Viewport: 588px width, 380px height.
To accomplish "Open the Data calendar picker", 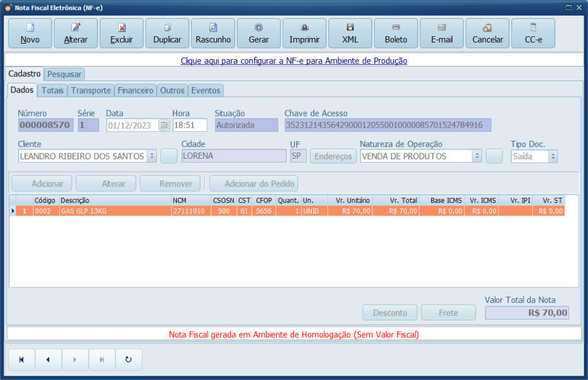I will [x=164, y=125].
